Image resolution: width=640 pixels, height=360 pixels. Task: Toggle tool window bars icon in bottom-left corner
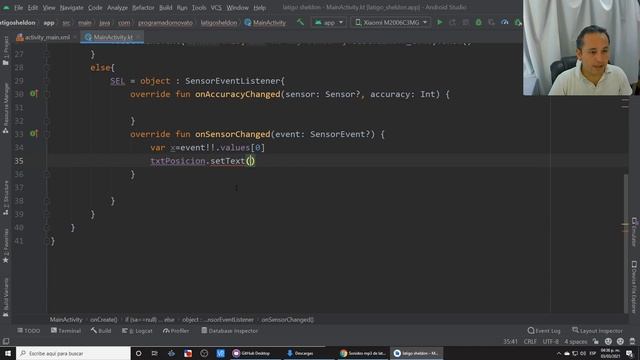(6, 341)
